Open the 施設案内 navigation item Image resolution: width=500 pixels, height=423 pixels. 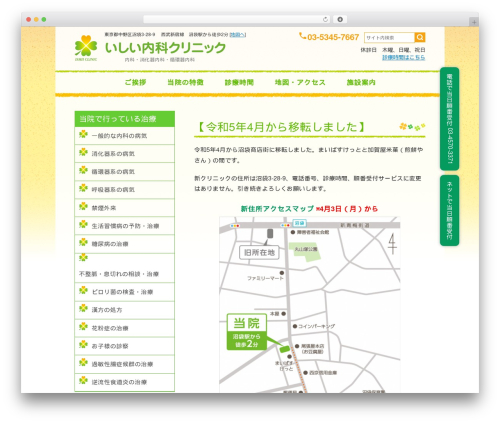(361, 82)
